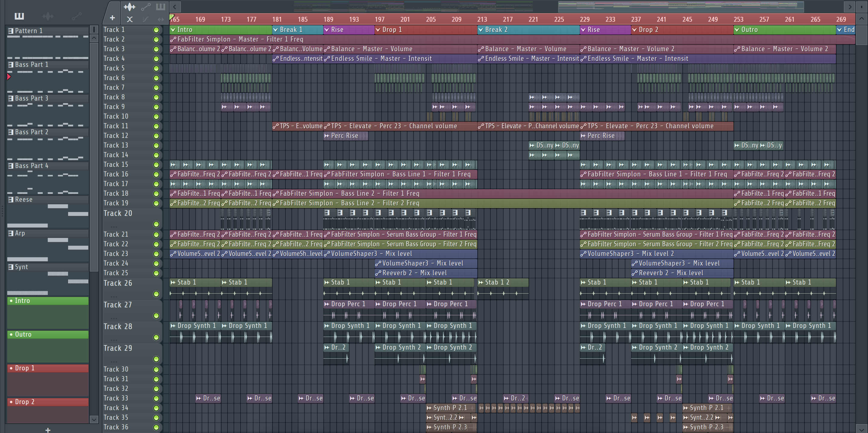Click the clip icon of Stab 1 2 clip
The image size is (868, 433).
pos(481,282)
